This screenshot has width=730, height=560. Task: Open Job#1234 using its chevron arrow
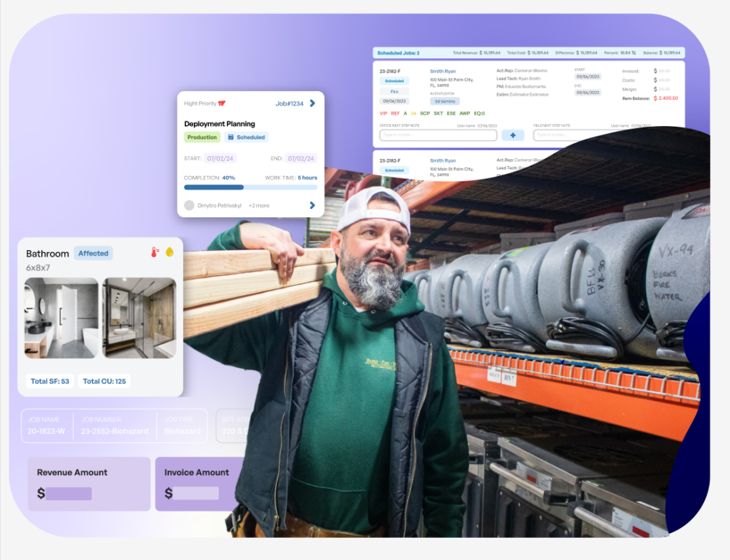click(x=312, y=103)
